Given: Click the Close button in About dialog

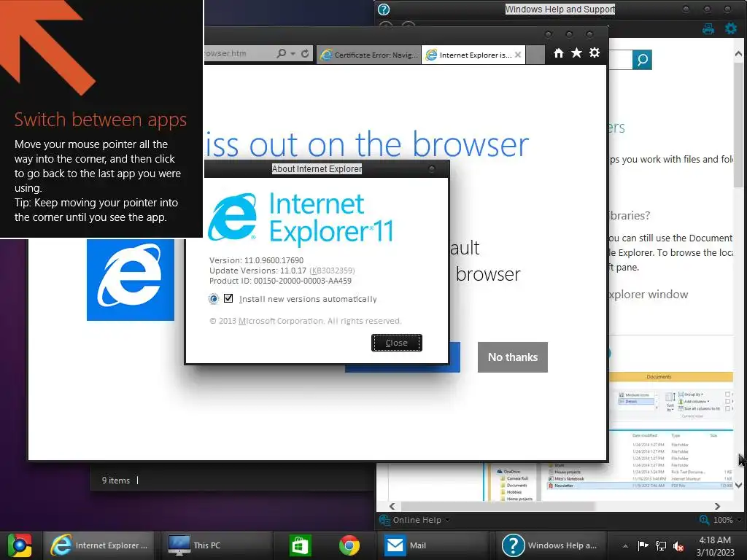Looking at the screenshot, I should pos(396,343).
